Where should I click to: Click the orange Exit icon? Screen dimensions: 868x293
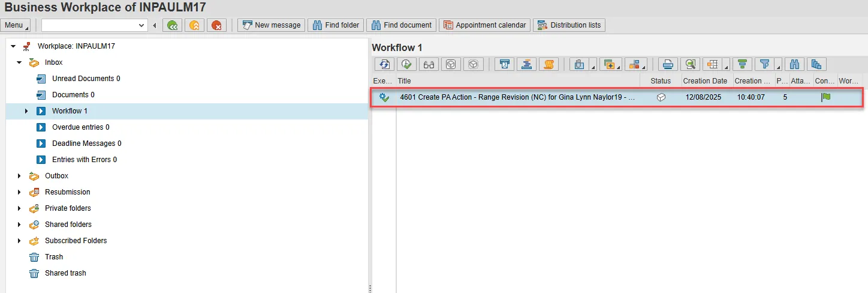click(194, 25)
